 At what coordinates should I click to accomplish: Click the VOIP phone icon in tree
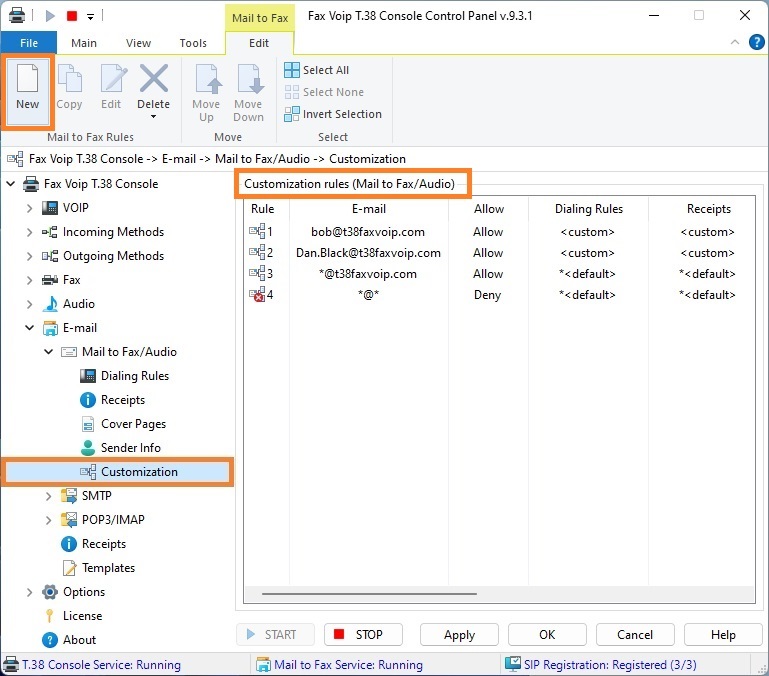pyautogui.click(x=50, y=208)
